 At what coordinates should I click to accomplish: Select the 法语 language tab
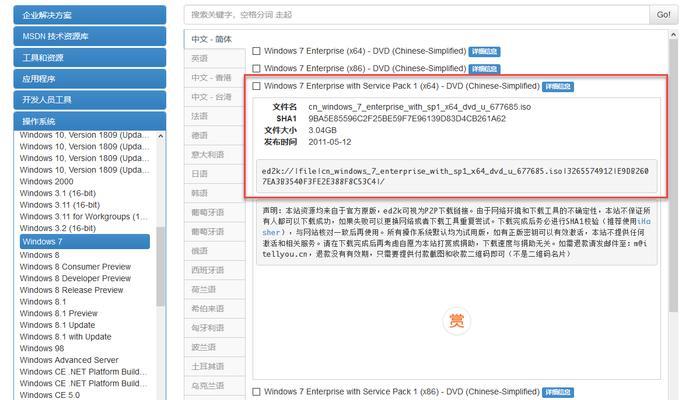[214, 116]
